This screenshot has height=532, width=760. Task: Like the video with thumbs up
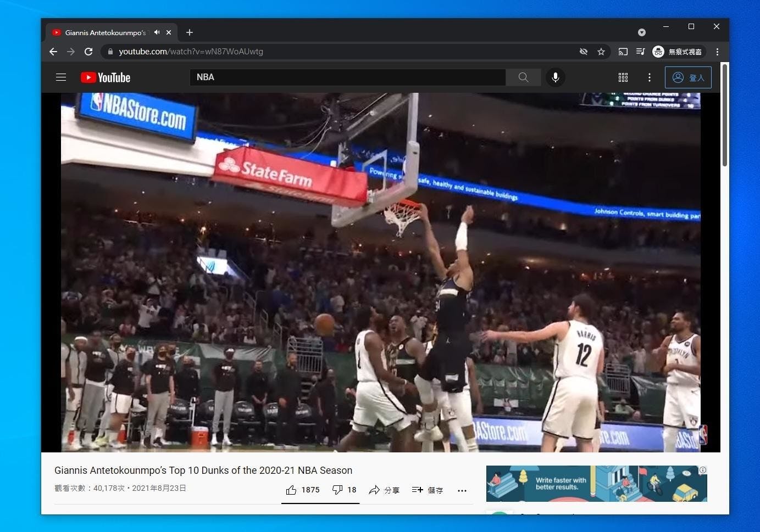[291, 490]
